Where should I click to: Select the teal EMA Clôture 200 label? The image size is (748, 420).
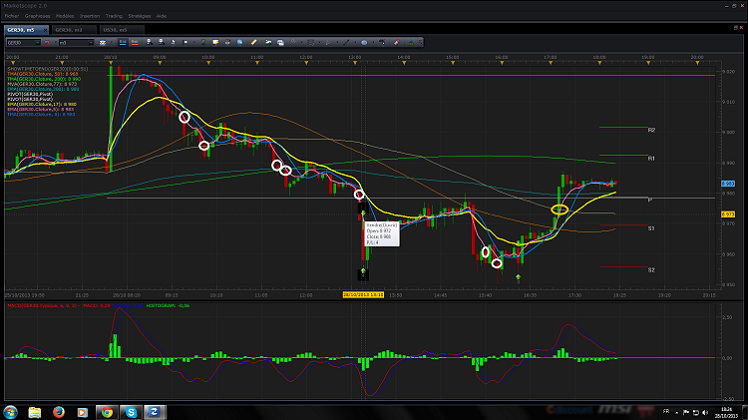pos(43,89)
